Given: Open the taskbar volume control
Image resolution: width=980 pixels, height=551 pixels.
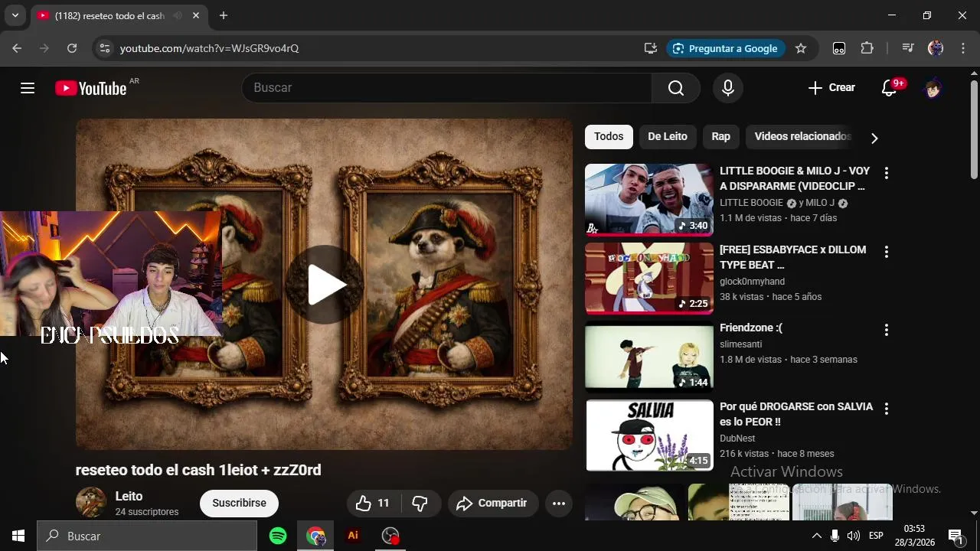Looking at the screenshot, I should [854, 536].
